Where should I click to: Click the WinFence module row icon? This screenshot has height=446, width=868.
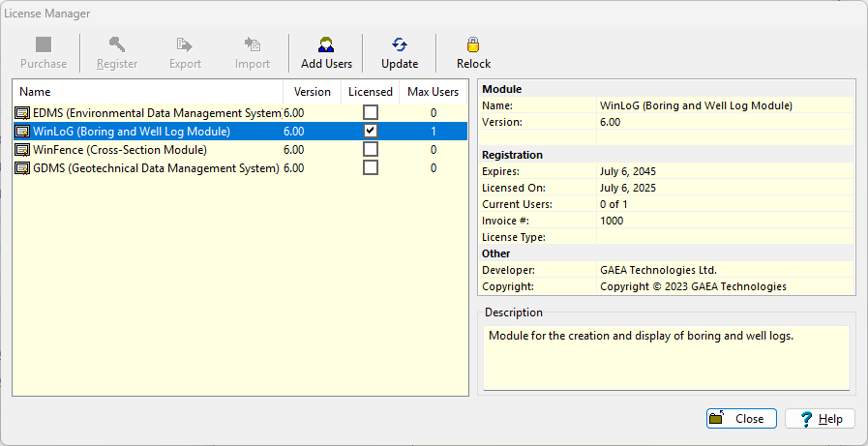tap(22, 150)
